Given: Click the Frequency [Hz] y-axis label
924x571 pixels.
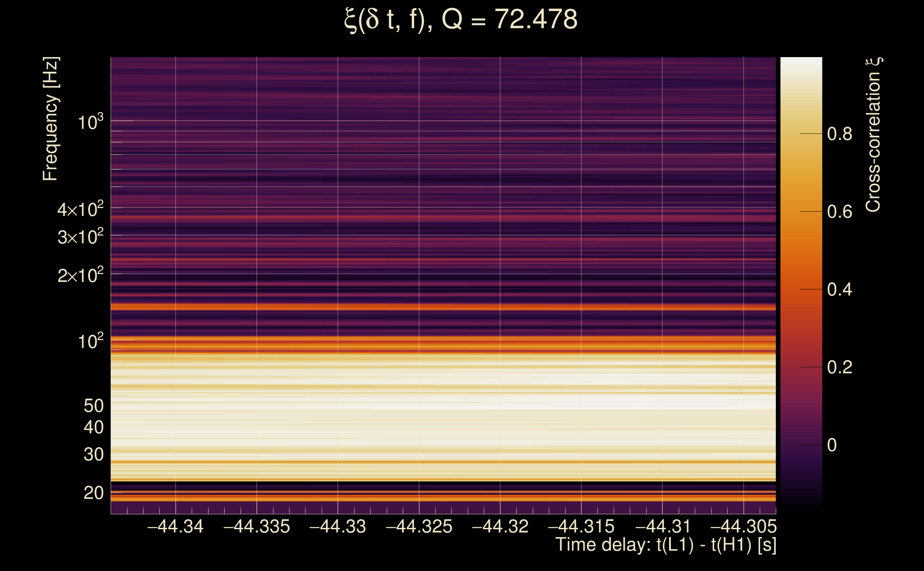Looking at the screenshot, I should click(50, 119).
